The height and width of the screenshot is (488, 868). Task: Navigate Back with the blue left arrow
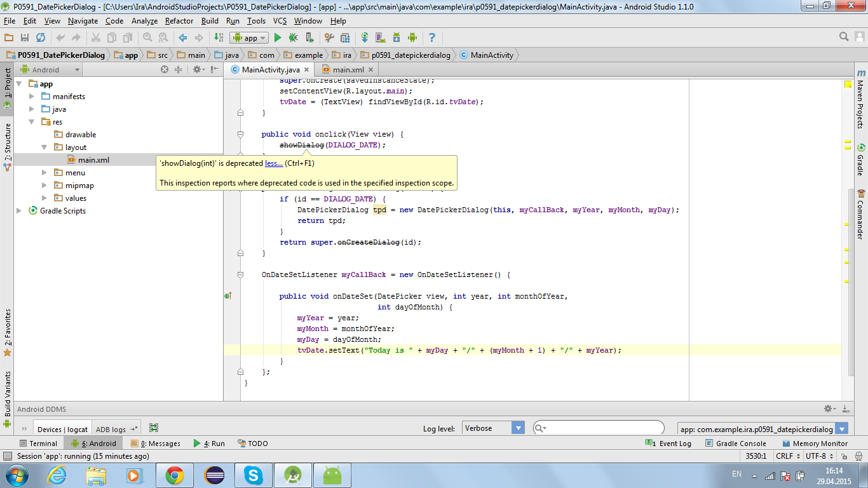coord(182,38)
